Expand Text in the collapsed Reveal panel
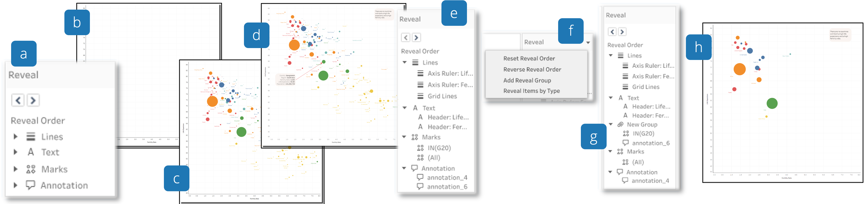This screenshot has width=868, height=204. (x=15, y=152)
